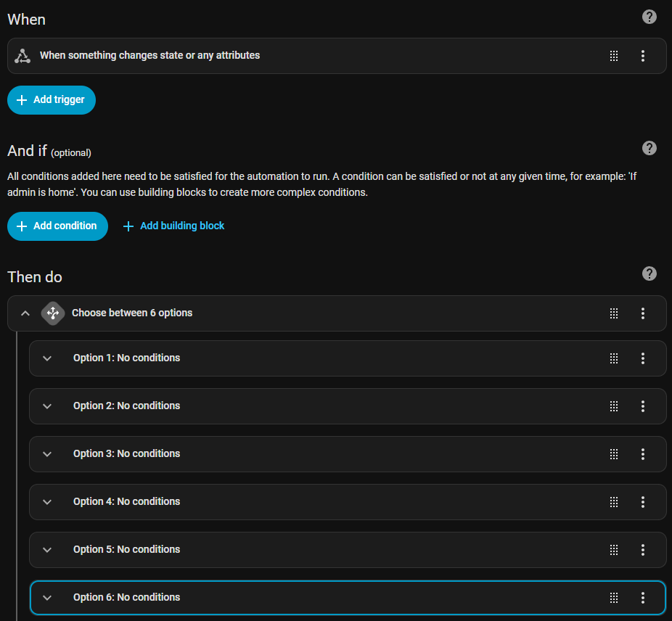The height and width of the screenshot is (621, 672).
Task: Click the drag handle on Option 5
Action: pyautogui.click(x=614, y=550)
